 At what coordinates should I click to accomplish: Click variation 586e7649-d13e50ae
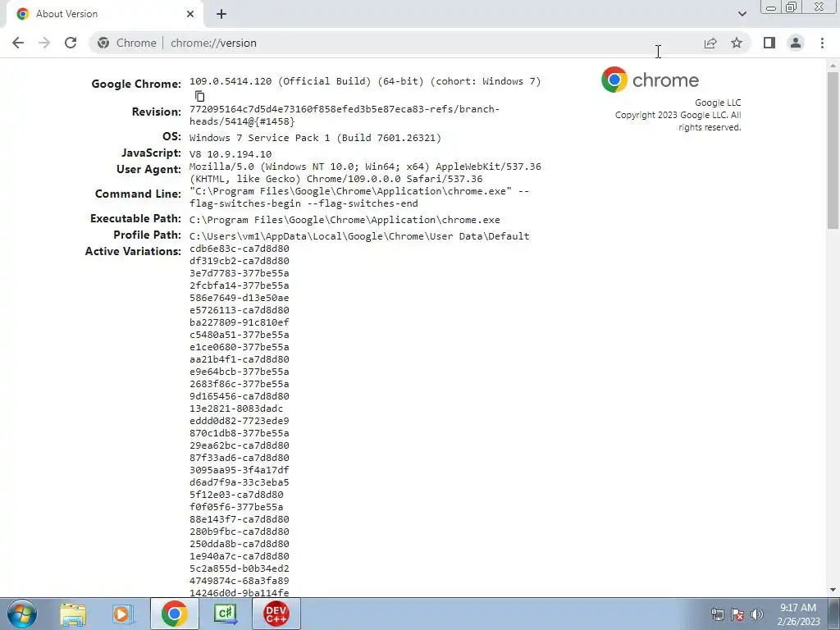coord(240,298)
